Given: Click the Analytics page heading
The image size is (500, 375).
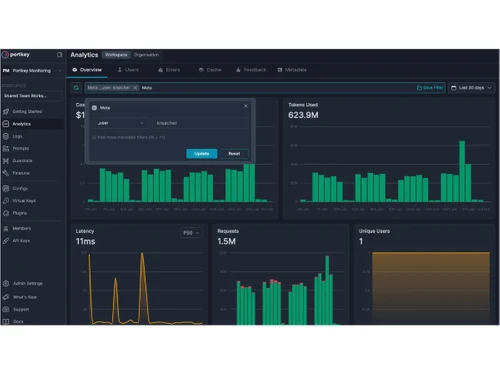Looking at the screenshot, I should [84, 55].
